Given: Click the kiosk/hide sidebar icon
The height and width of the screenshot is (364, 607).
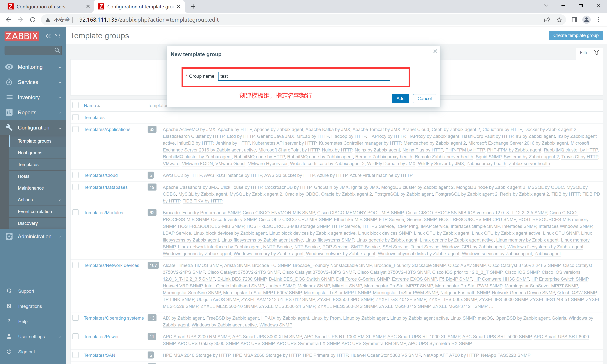Looking at the screenshot, I should coord(57,36).
